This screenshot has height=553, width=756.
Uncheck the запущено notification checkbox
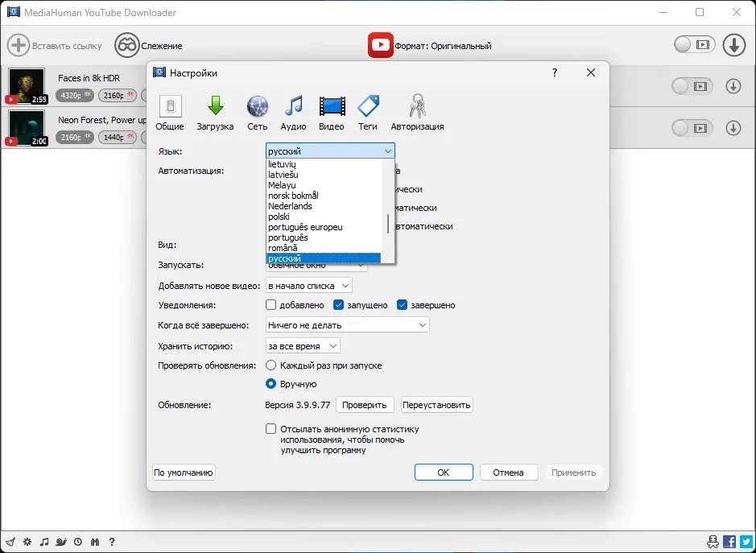click(338, 305)
